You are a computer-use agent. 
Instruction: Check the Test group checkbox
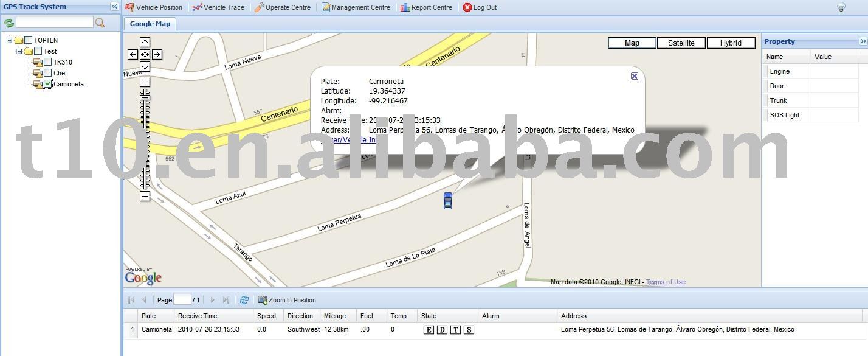coord(38,51)
